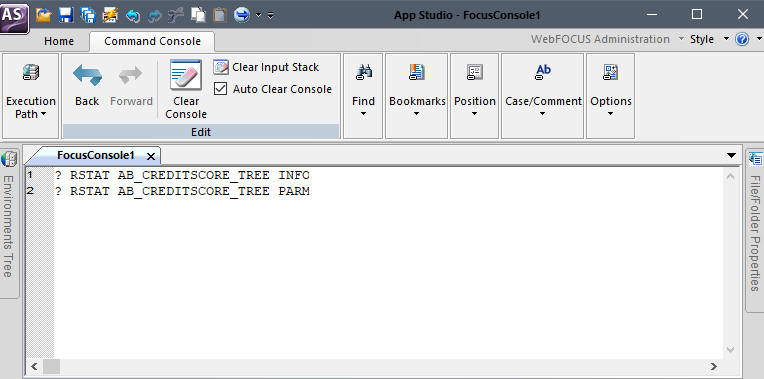Click Clear Input Stack button
The image size is (764, 379).
[x=266, y=67]
